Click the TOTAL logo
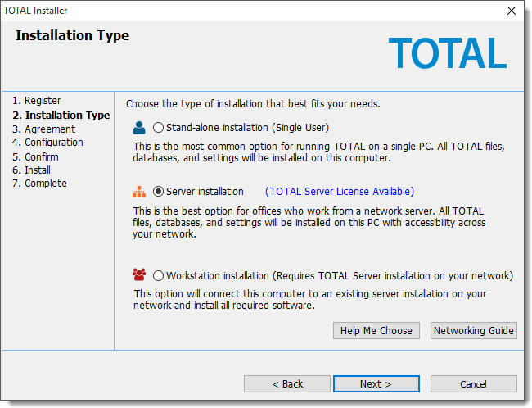The image size is (532, 408). click(448, 53)
